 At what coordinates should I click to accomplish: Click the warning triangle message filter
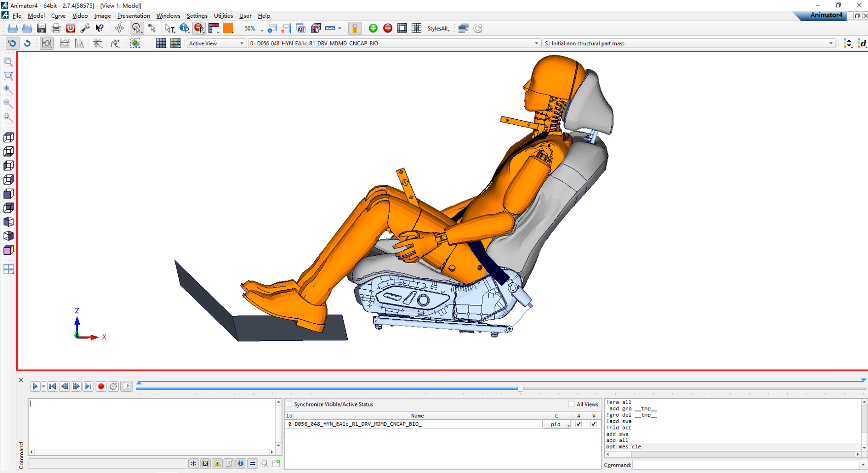point(217,464)
